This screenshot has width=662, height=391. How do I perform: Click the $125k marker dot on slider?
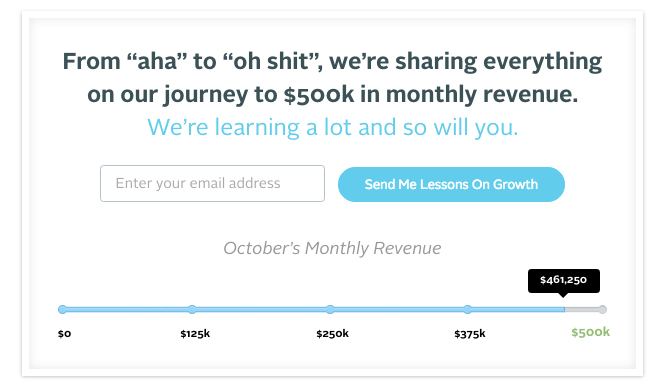pos(192,310)
